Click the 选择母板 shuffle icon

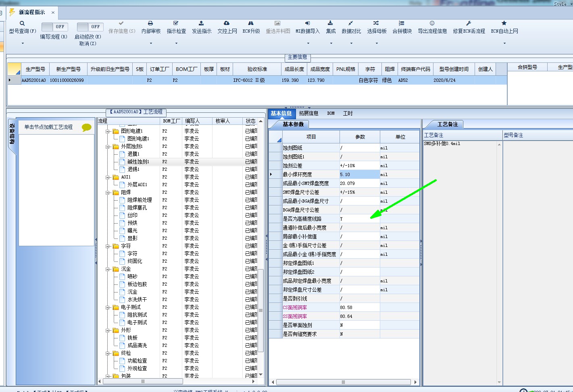tap(376, 23)
